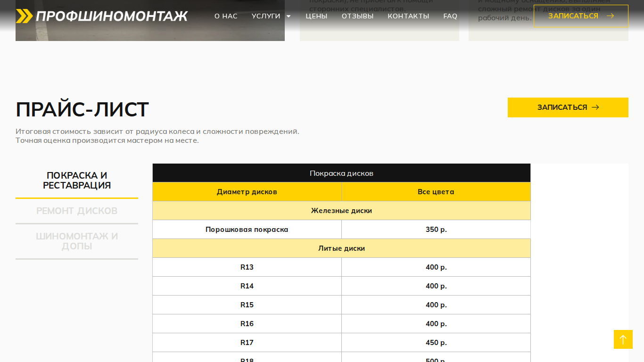Image resolution: width=644 pixels, height=362 pixels.
Task: Click the scroll-to-top arrow button
Action: point(623,339)
